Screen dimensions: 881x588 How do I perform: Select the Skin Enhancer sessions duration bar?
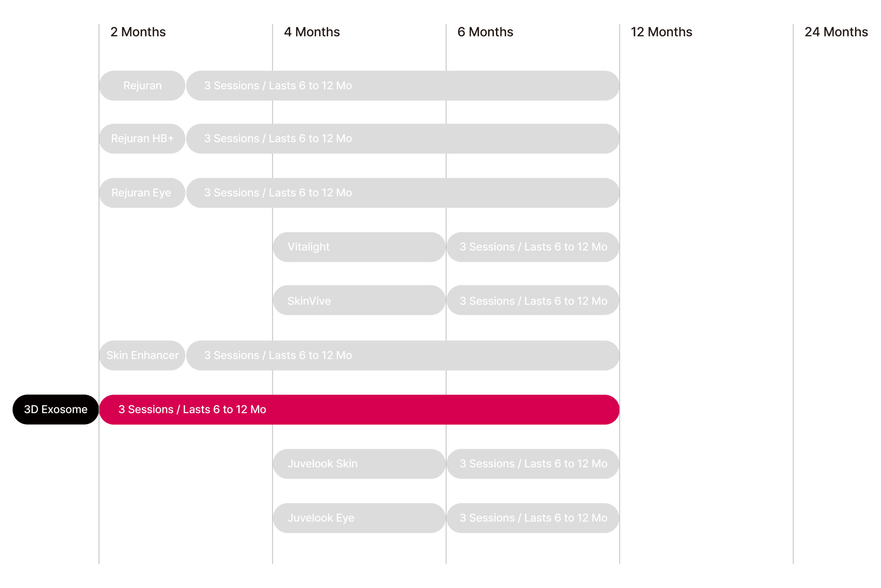[403, 355]
